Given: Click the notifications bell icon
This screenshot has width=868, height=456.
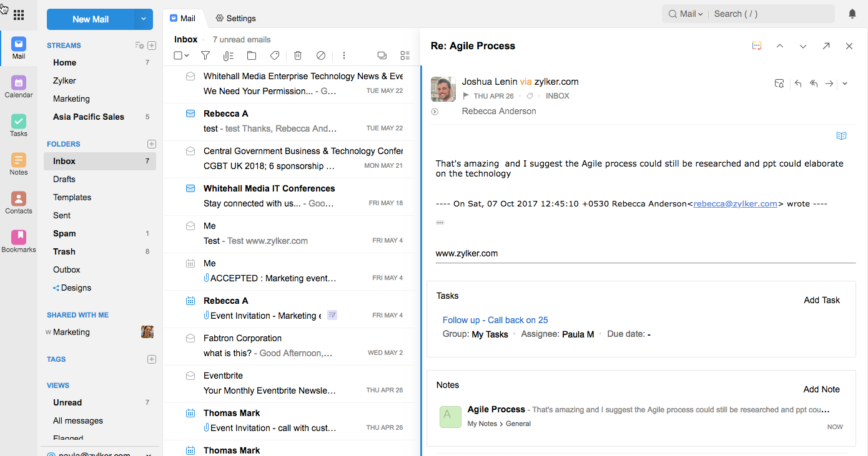Looking at the screenshot, I should click(x=852, y=14).
